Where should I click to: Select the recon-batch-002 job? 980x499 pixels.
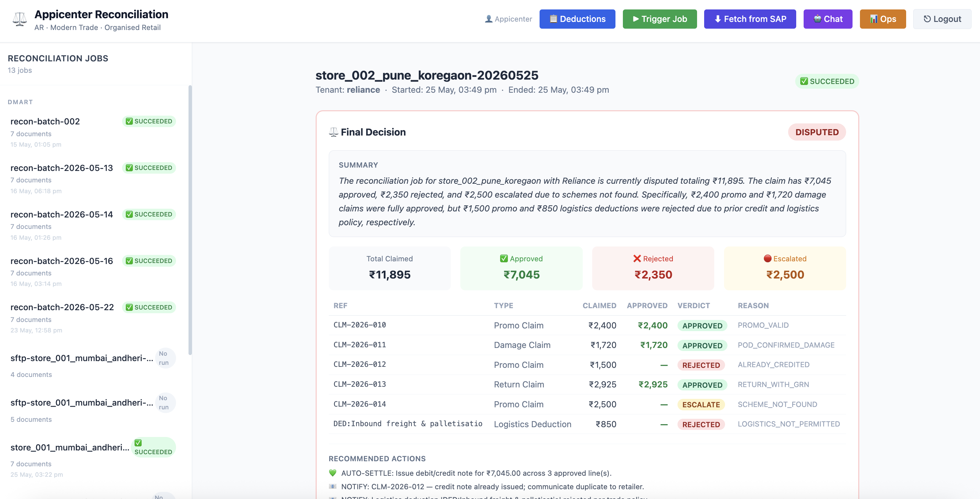(x=93, y=132)
